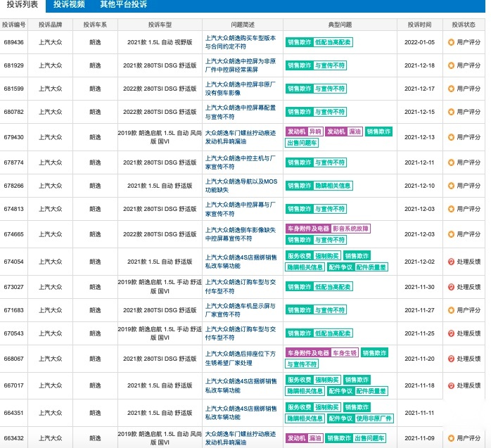This screenshot has height=448, width=491.
Task: Click 典型问题 column header
Action: 340,25
